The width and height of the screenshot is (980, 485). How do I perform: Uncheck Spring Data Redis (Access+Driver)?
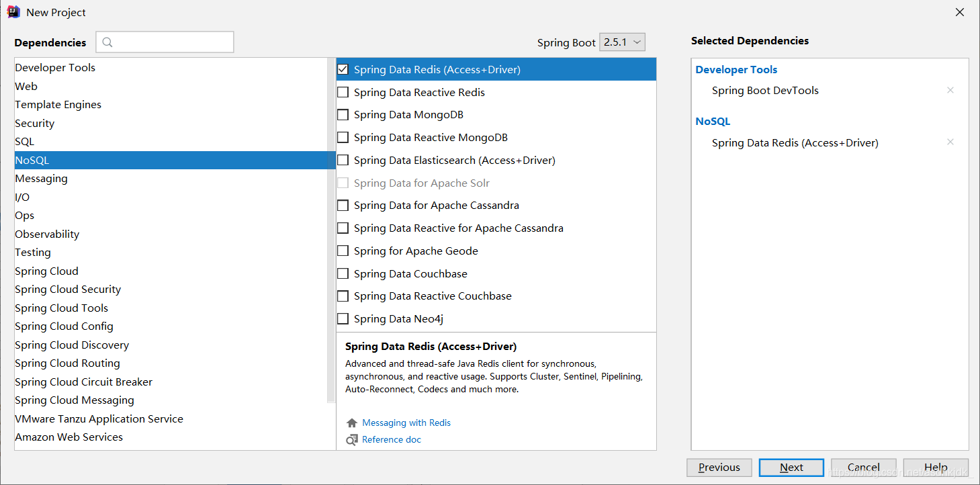343,69
